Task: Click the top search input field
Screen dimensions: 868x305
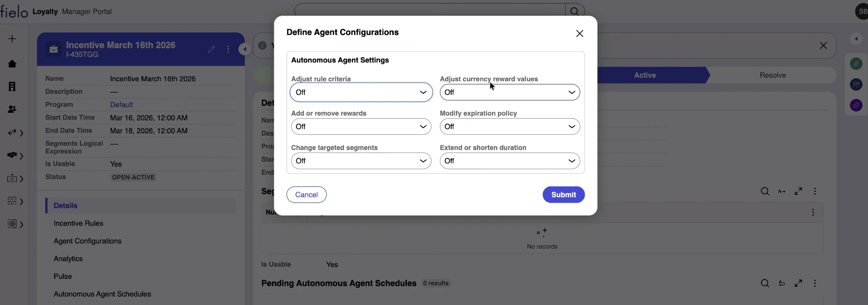Action: click(x=431, y=11)
